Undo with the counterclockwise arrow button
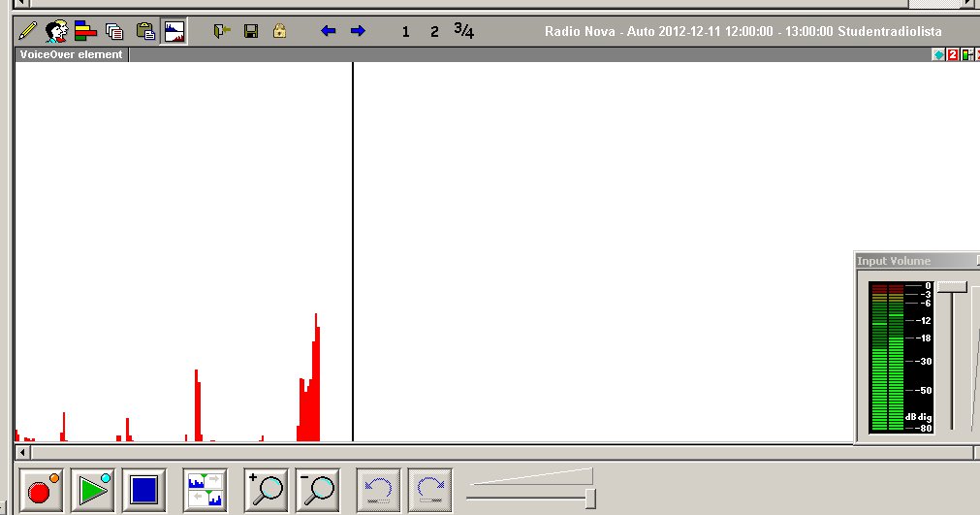Image resolution: width=980 pixels, height=515 pixels. pyautogui.click(x=378, y=490)
